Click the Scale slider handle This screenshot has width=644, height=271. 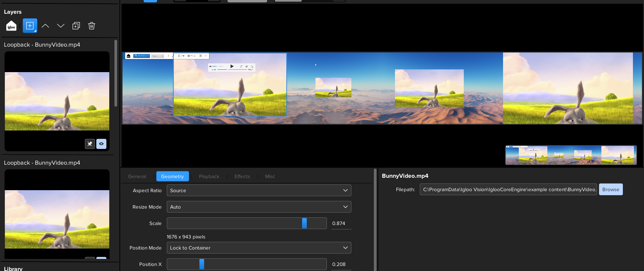click(304, 223)
